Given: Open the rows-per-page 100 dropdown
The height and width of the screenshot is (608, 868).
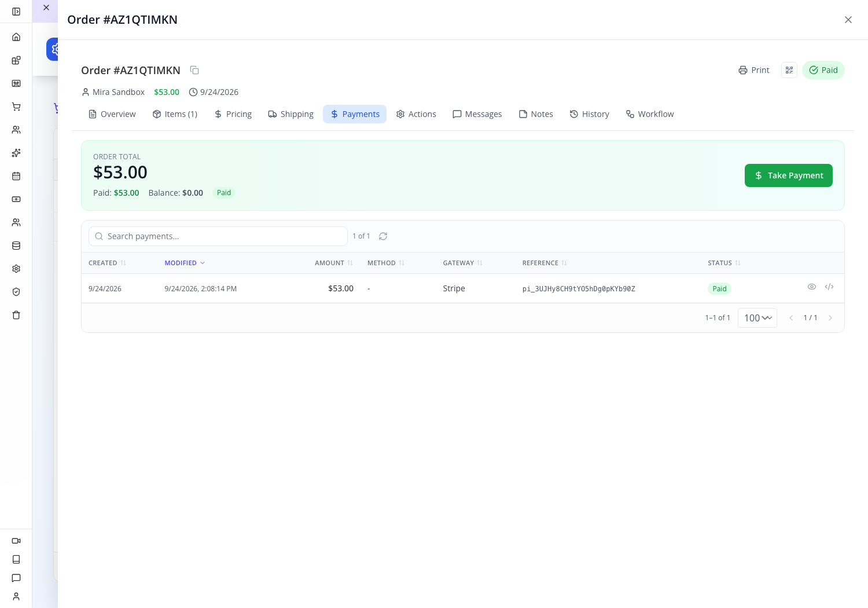Looking at the screenshot, I should click(757, 318).
